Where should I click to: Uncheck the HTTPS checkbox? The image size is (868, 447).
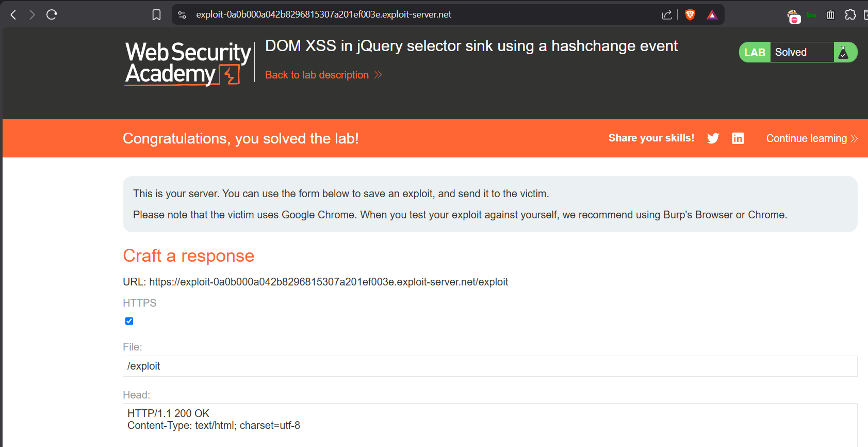click(x=129, y=321)
